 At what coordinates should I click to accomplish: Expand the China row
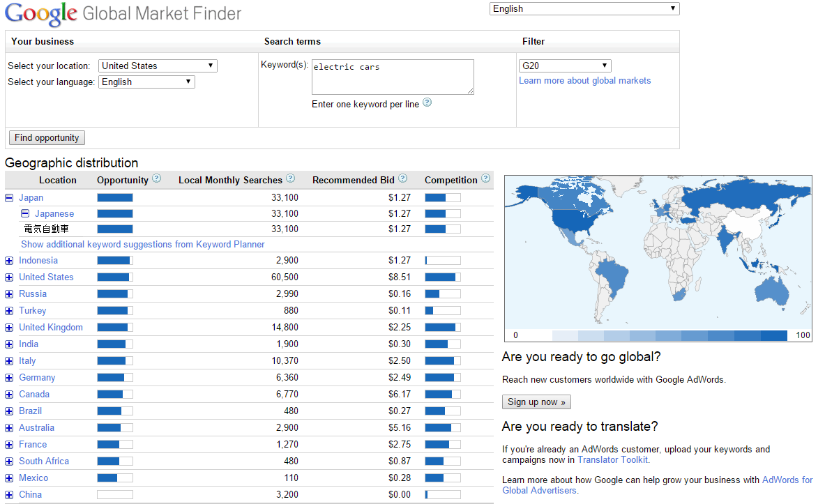tap(9, 495)
